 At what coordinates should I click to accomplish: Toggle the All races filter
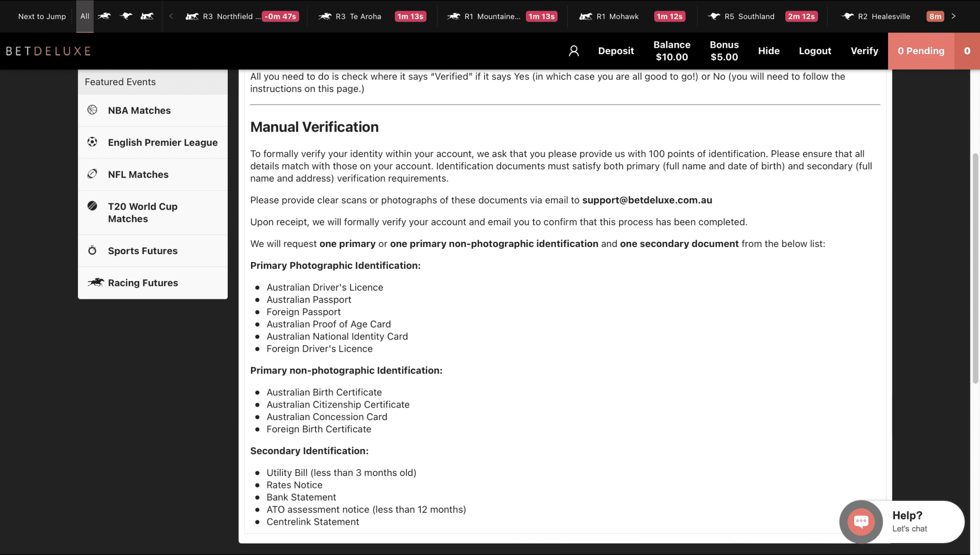coord(85,16)
